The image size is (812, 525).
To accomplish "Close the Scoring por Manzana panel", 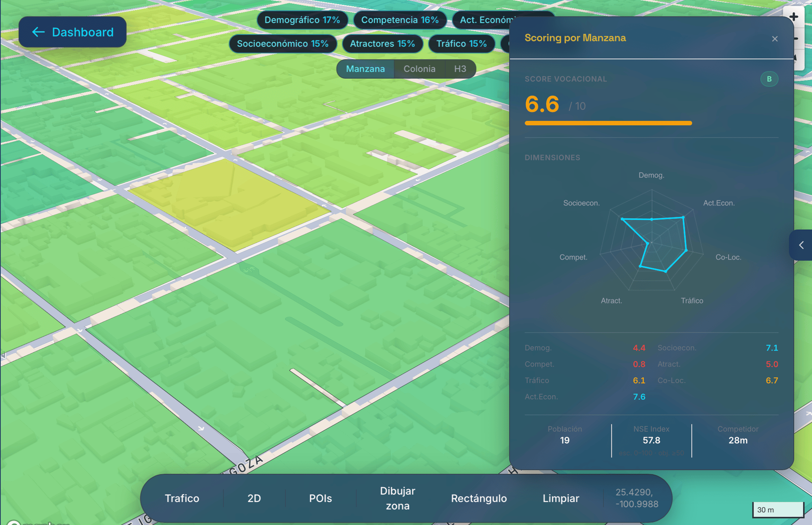I will coord(775,39).
